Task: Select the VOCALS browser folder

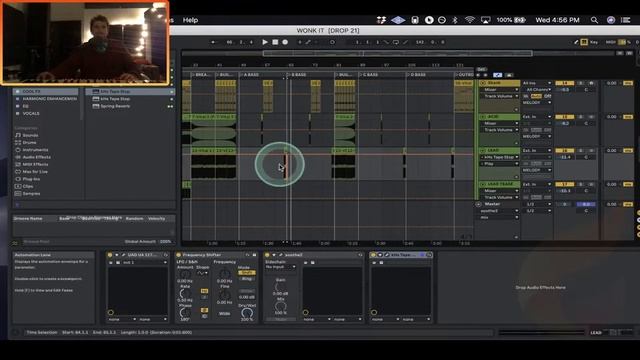Action: pos(45,113)
